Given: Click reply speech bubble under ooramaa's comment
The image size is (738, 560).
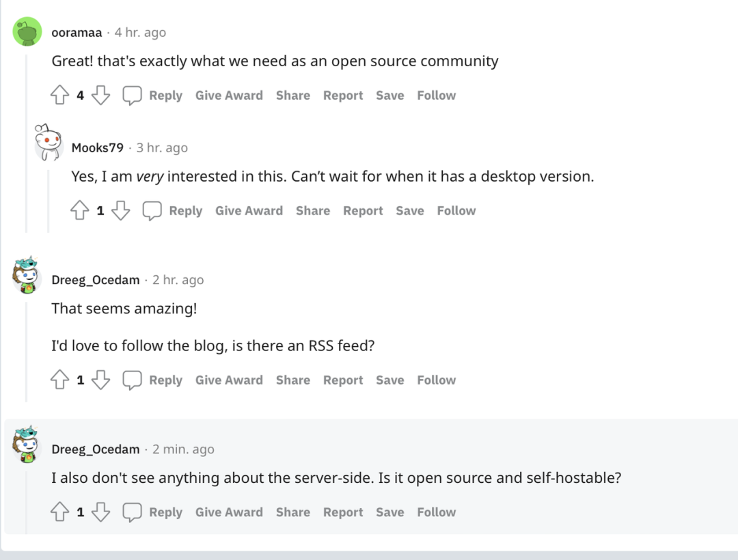Looking at the screenshot, I should click(132, 96).
